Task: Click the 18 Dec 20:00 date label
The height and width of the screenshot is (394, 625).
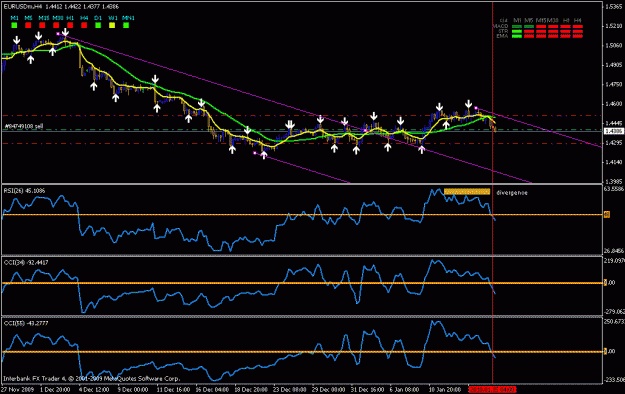Action: click(x=251, y=389)
